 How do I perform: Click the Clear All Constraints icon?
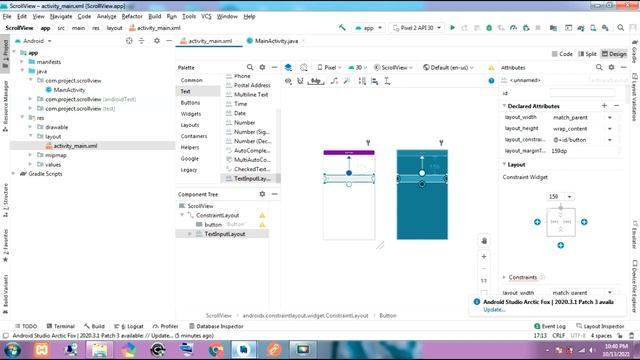tap(334, 81)
